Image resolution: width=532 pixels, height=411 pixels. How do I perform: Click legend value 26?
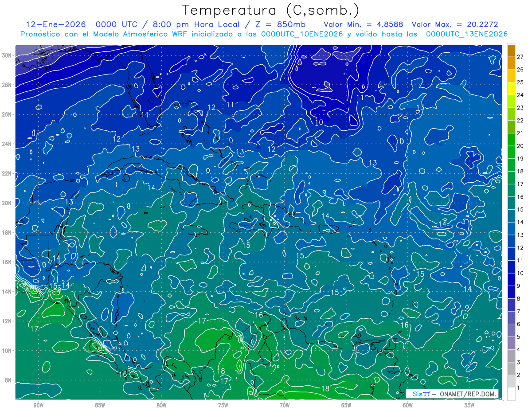click(x=520, y=70)
